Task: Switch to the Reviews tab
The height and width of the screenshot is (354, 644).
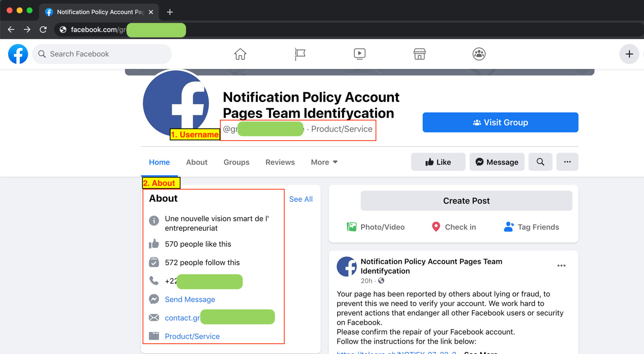Action: pyautogui.click(x=280, y=162)
